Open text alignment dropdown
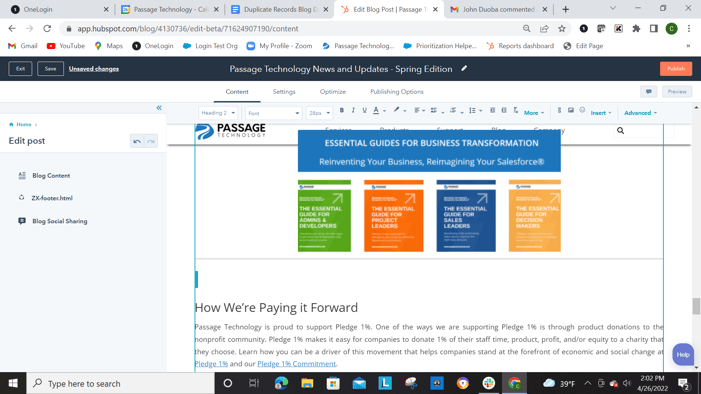This screenshot has height=394, width=701. 419,110
